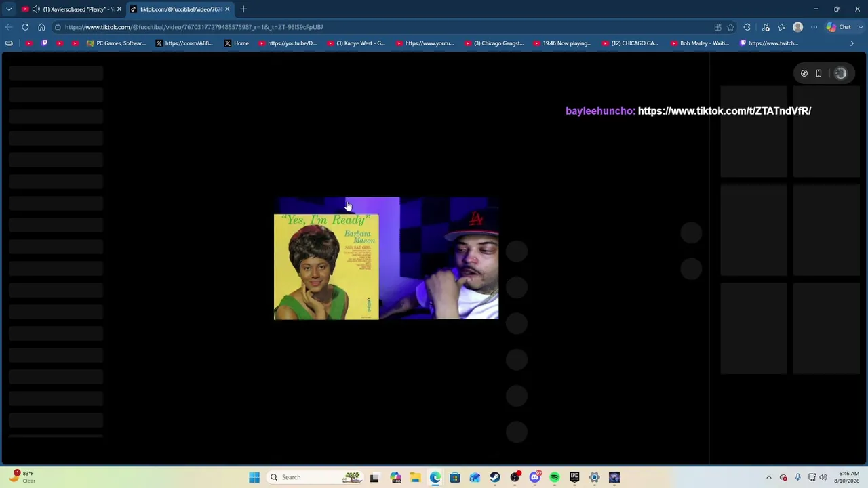Go back to the previous page
This screenshot has width=868, height=488.
(9, 27)
